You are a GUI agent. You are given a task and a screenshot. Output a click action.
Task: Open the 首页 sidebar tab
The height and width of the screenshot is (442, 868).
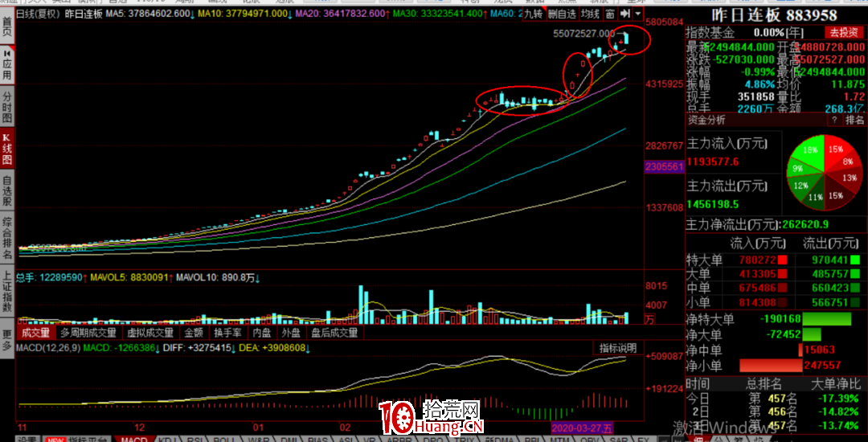pyautogui.click(x=6, y=26)
